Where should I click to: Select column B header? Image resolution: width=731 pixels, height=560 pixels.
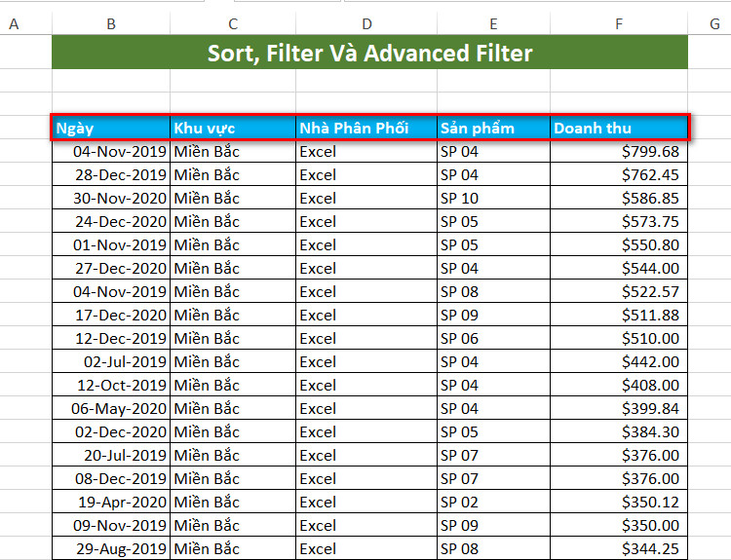tap(111, 23)
